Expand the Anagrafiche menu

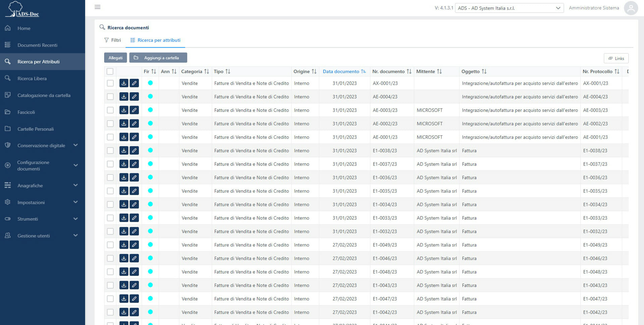(42, 185)
